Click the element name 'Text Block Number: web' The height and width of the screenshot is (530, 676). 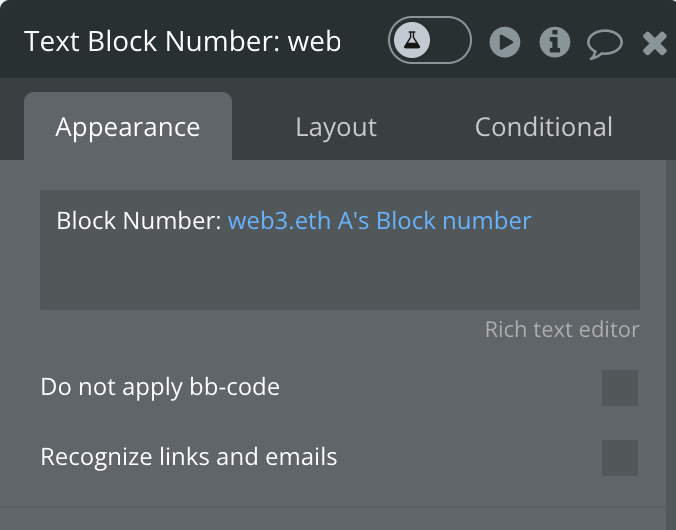click(x=182, y=41)
